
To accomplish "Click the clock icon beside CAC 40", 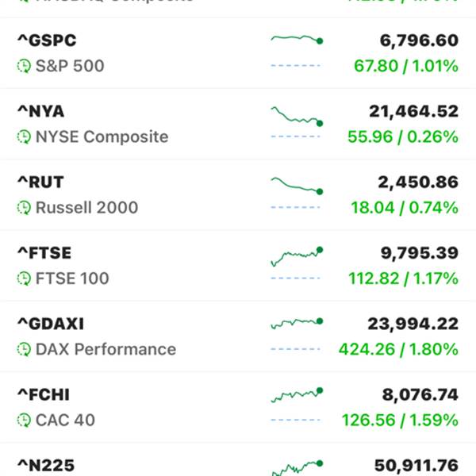I will click(x=24, y=420).
